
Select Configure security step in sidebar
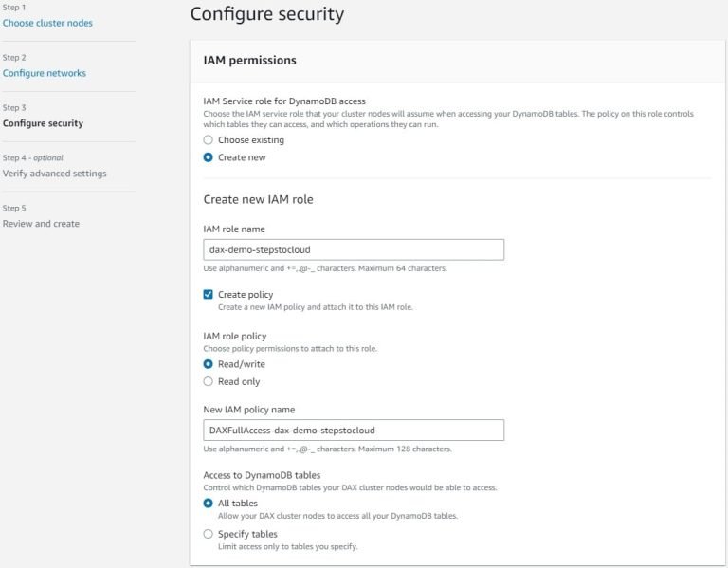point(43,123)
